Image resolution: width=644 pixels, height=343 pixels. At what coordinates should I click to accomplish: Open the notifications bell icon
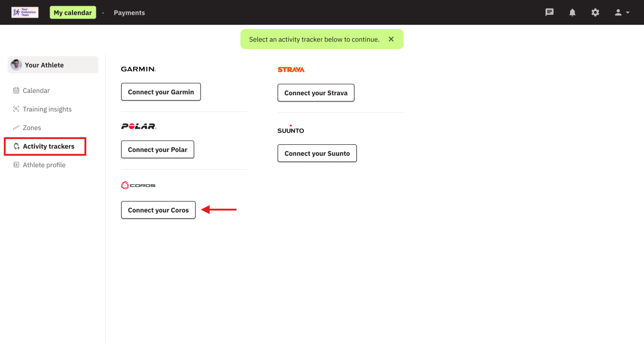coord(572,12)
